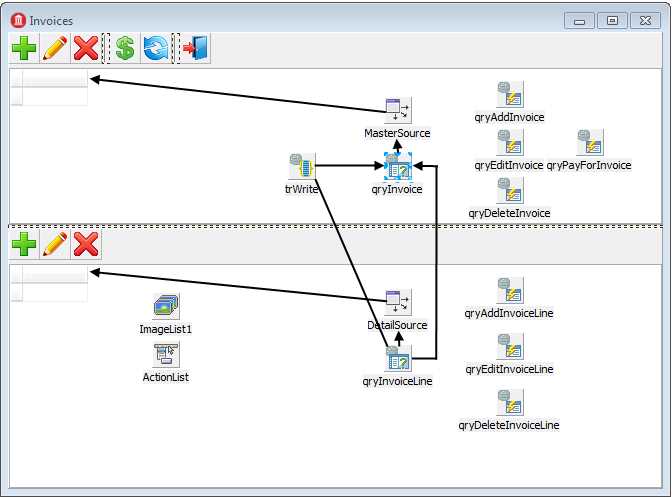The width and height of the screenshot is (672, 497).
Task: Select the qryDeleteInvoice component icon
Action: [510, 190]
